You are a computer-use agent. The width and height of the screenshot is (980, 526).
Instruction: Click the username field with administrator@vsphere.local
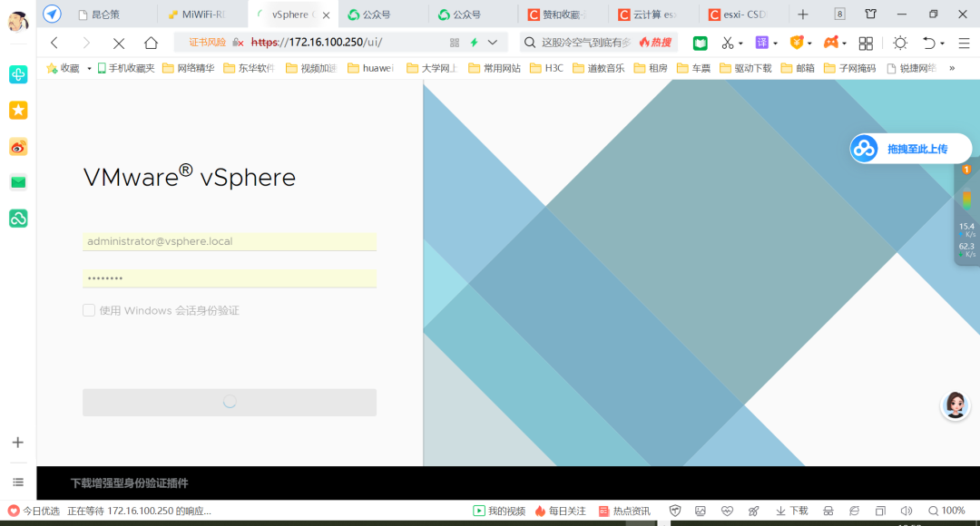(230, 241)
